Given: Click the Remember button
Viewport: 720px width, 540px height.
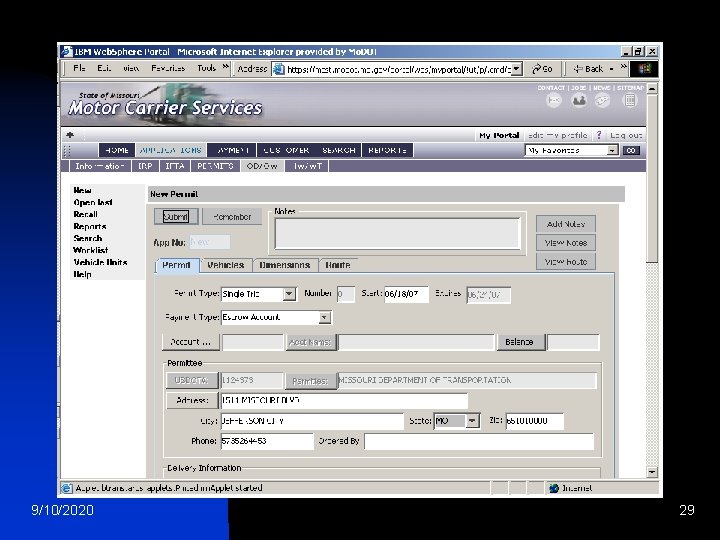Looking at the screenshot, I should [232, 217].
